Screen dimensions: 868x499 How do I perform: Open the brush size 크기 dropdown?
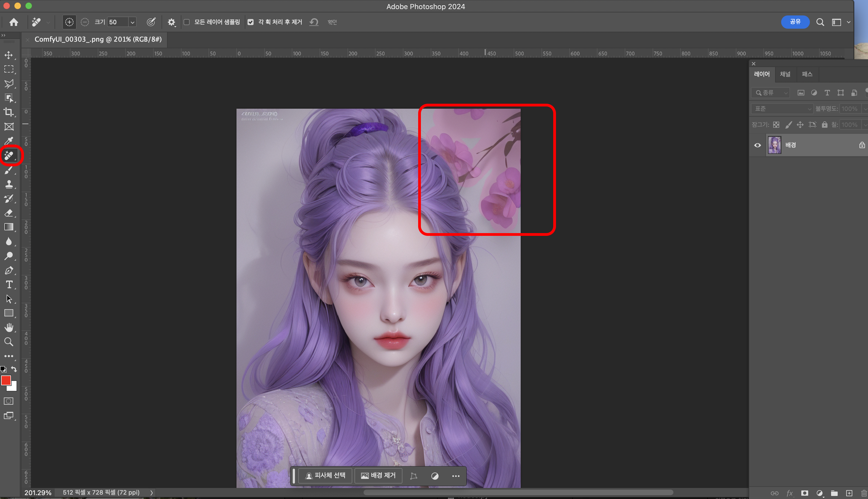pos(132,22)
